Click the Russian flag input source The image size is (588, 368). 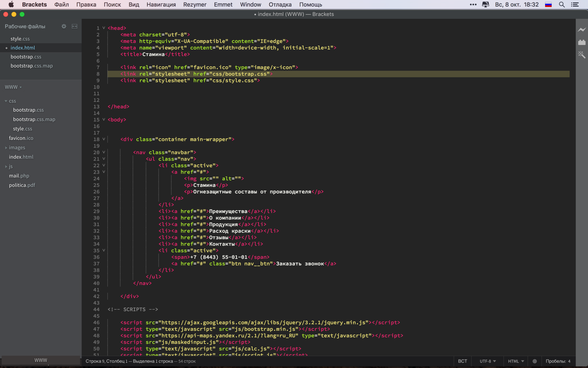coord(548,5)
